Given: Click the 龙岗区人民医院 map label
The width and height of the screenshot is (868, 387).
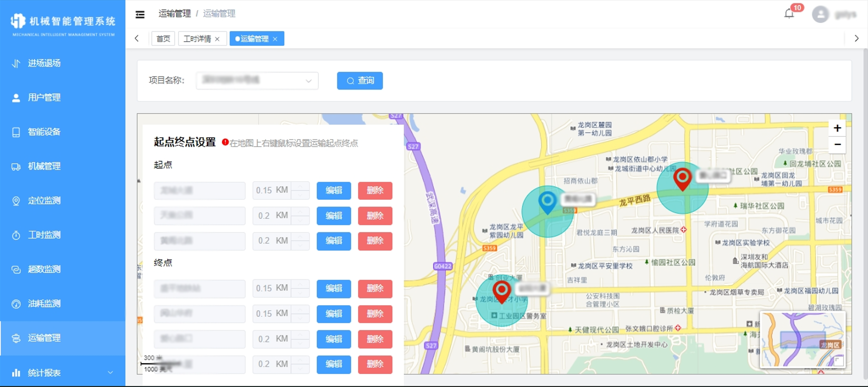Looking at the screenshot, I should point(655,230).
